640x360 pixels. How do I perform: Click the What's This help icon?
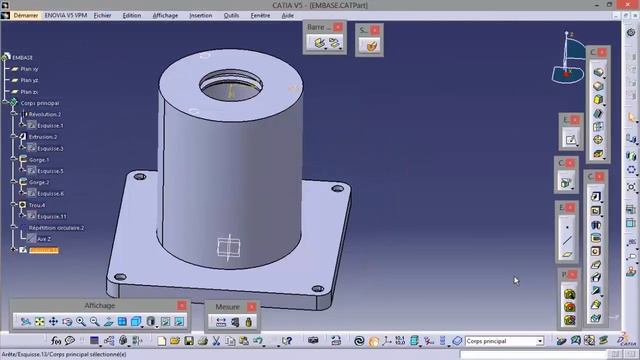point(287,341)
